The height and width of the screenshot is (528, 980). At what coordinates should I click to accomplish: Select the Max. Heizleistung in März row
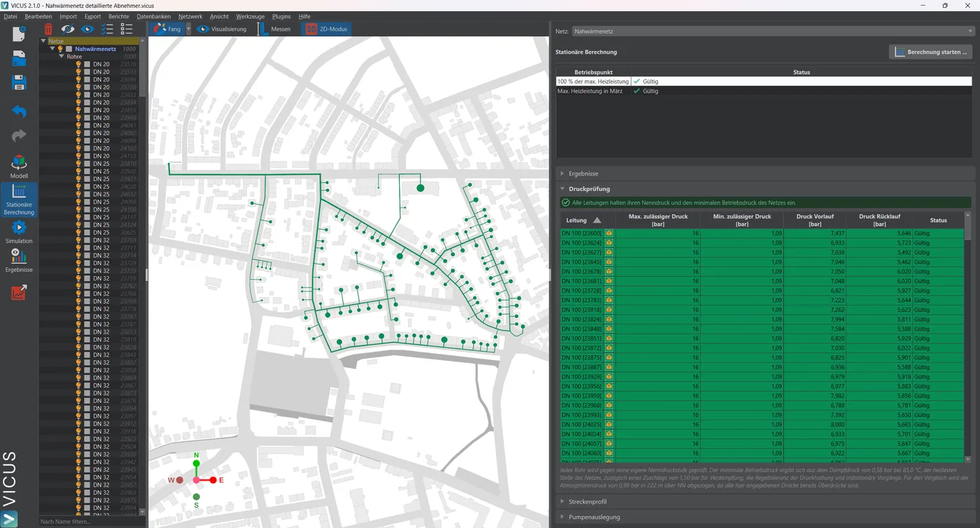tap(764, 91)
